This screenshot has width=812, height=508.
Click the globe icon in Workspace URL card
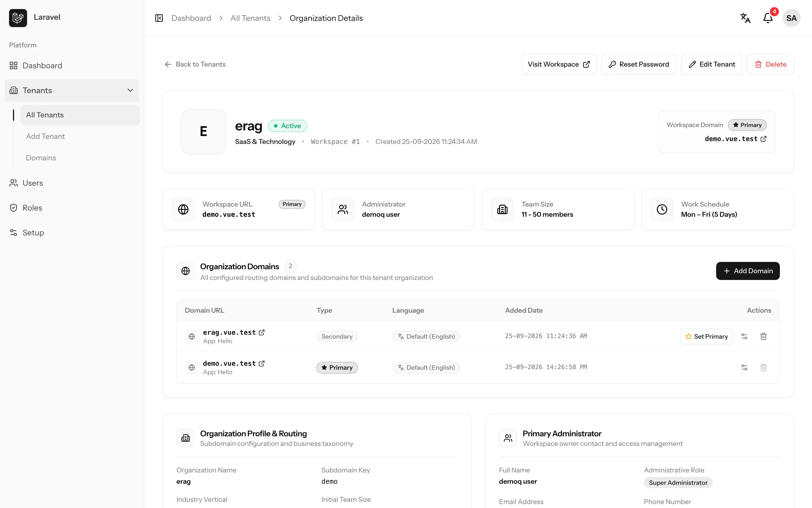pos(183,209)
